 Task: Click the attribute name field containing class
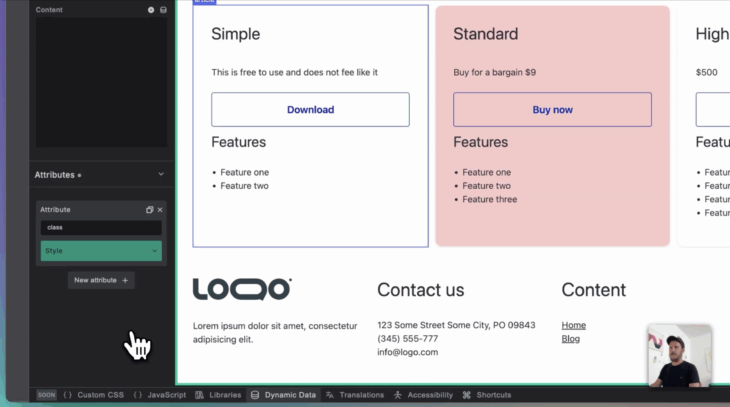[100, 228]
